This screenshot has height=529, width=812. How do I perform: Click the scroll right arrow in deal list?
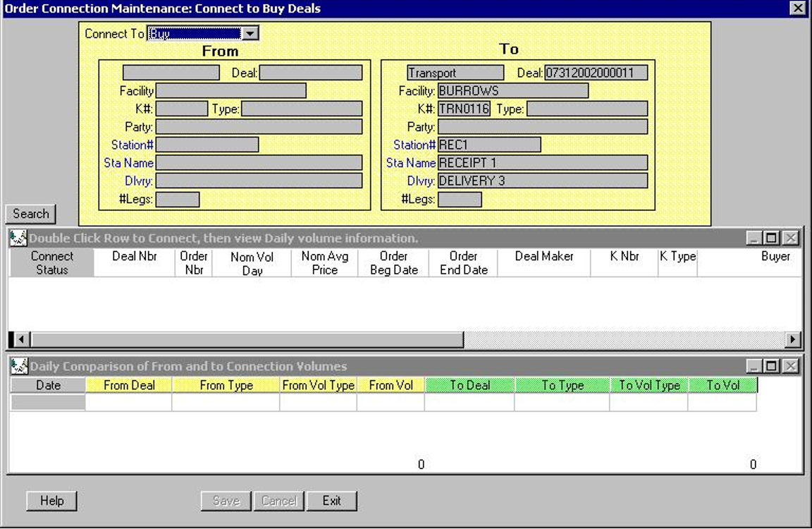[794, 339]
